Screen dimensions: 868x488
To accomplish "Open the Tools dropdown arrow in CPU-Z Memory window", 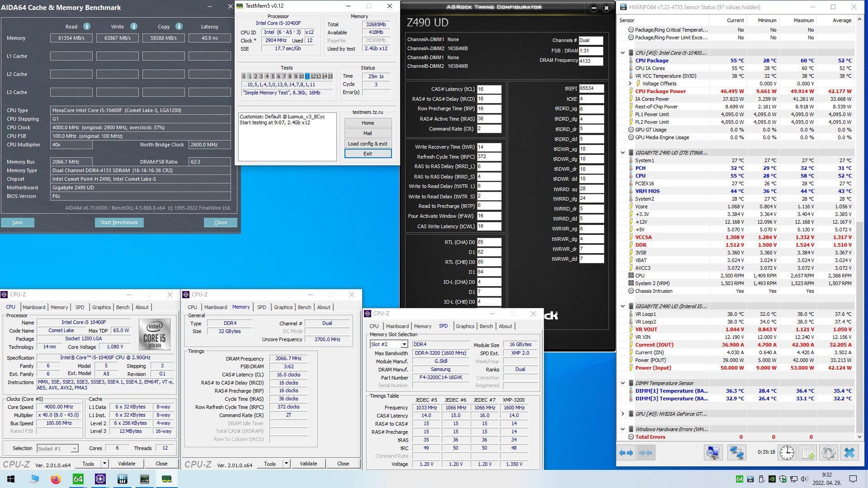I will 286,464.
